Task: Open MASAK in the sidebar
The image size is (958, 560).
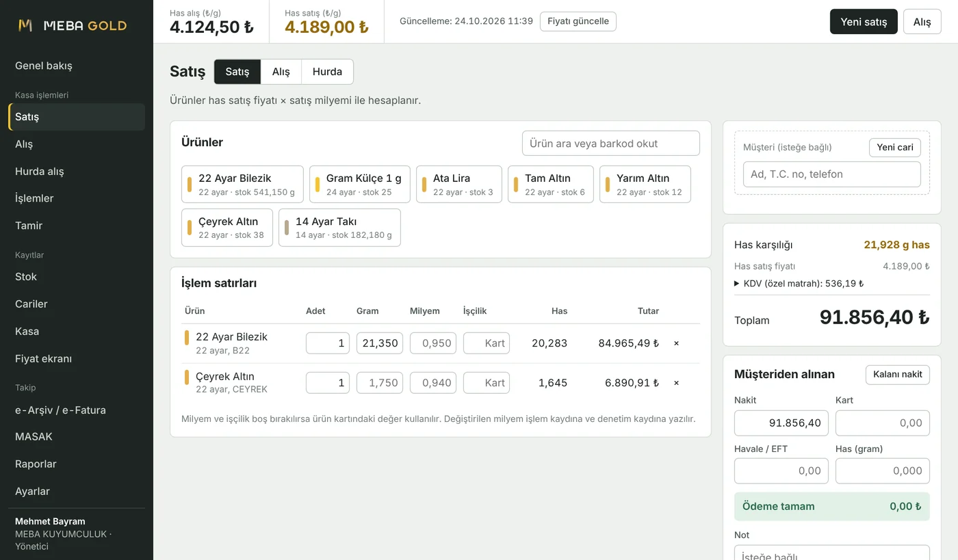Action: [77, 436]
